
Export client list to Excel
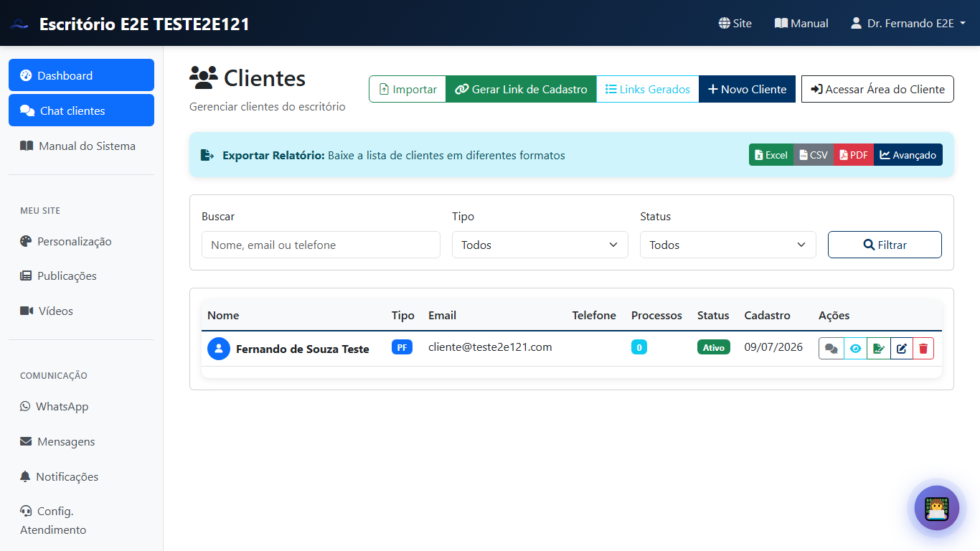tap(771, 155)
